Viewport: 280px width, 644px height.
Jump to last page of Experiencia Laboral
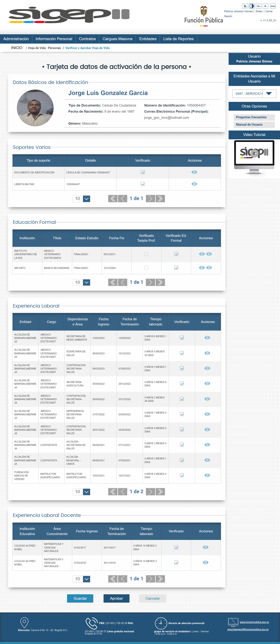(x=160, y=492)
